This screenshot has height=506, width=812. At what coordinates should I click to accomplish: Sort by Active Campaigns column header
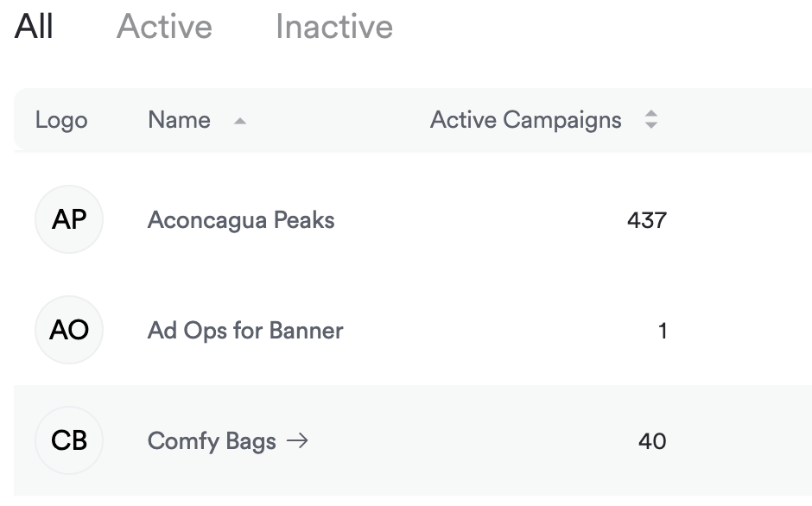(525, 120)
